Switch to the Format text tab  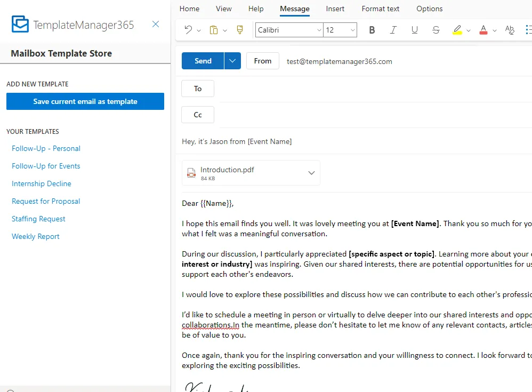pos(380,9)
